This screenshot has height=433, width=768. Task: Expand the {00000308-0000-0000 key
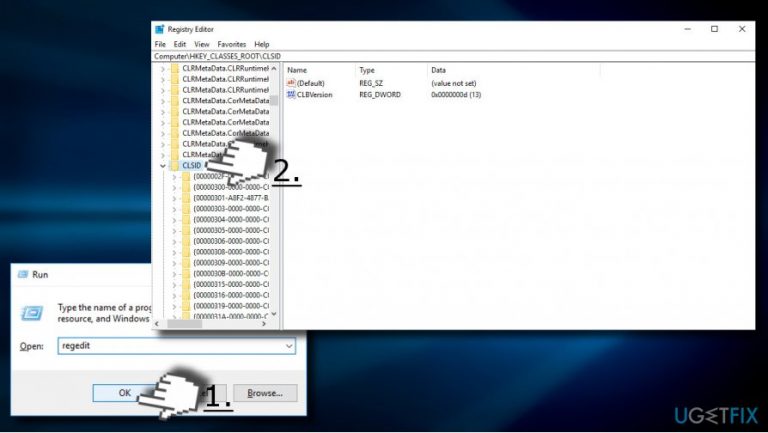[174, 252]
